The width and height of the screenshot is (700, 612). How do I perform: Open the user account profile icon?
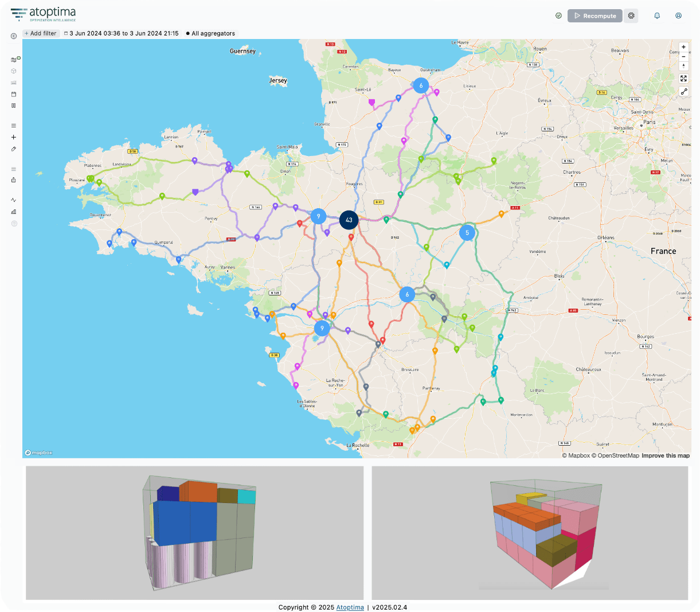click(x=678, y=16)
